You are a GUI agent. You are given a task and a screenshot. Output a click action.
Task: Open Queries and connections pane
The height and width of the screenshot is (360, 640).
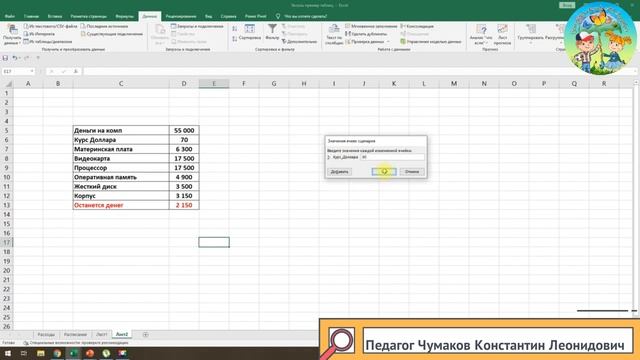pyautogui.click(x=197, y=26)
